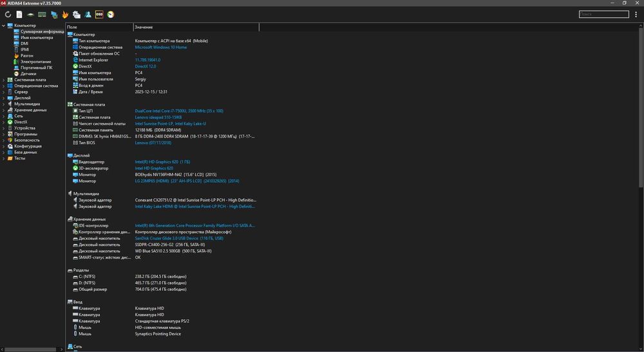Open the Lenovo (07/17/2018) BIOS link
644x352 pixels.
(153, 143)
